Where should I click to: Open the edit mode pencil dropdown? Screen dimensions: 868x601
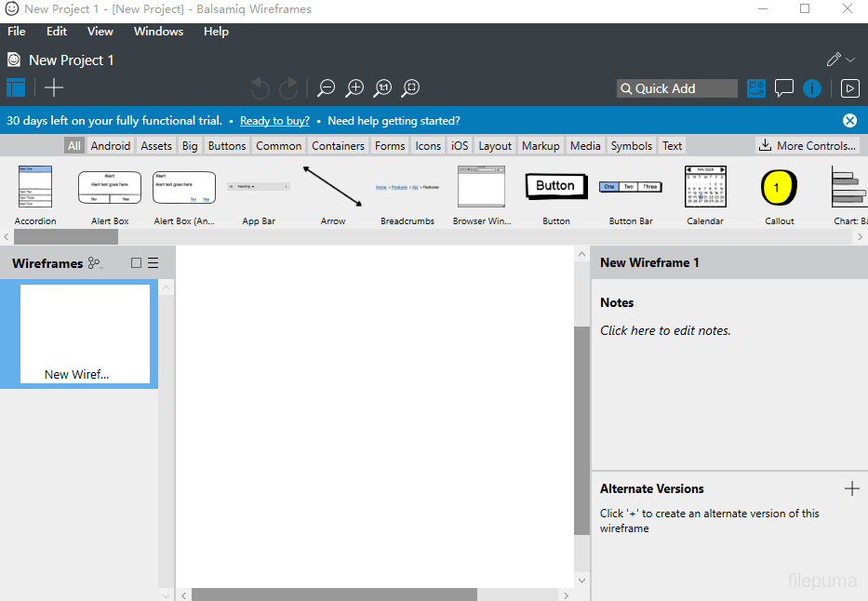pyautogui.click(x=841, y=60)
